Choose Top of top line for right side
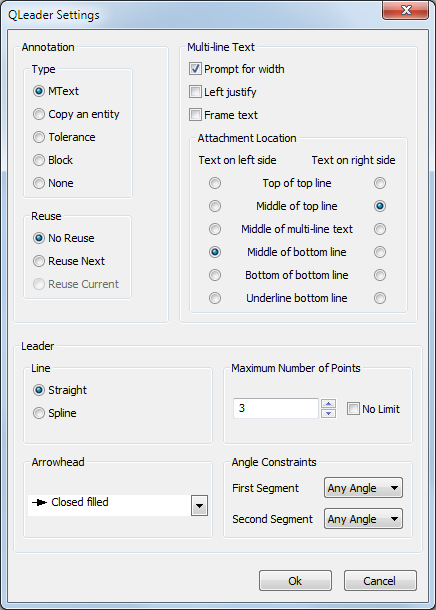 (x=380, y=183)
